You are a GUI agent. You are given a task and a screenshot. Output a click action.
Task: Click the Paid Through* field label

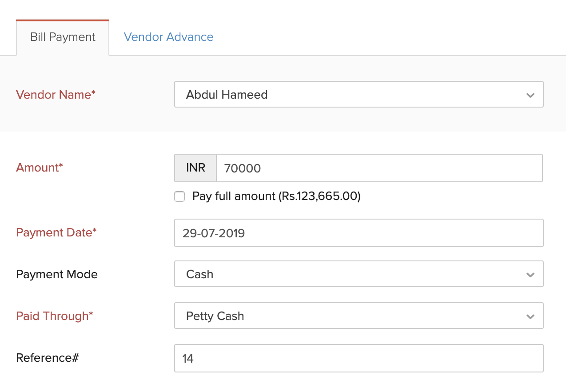(x=55, y=316)
